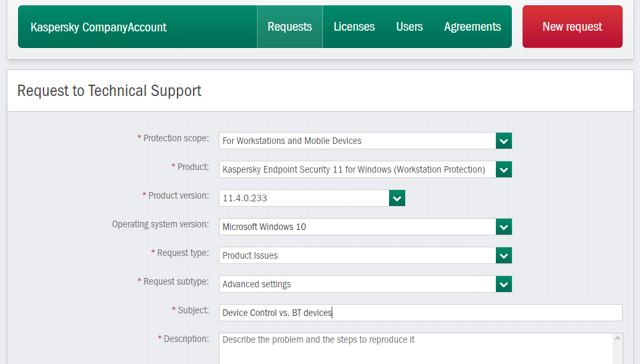The image size is (640, 364).
Task: Click the Description box scroll-up arrow
Action: [x=618, y=339]
